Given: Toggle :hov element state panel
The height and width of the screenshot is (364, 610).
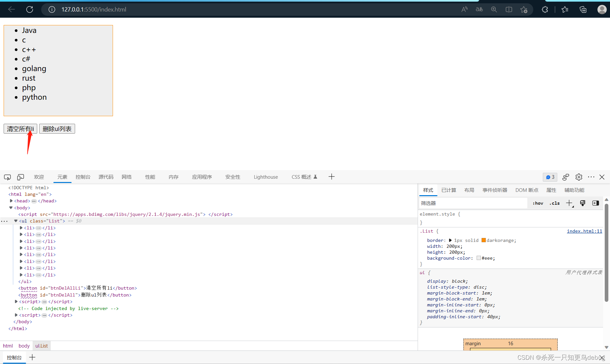Looking at the screenshot, I should click(538, 203).
